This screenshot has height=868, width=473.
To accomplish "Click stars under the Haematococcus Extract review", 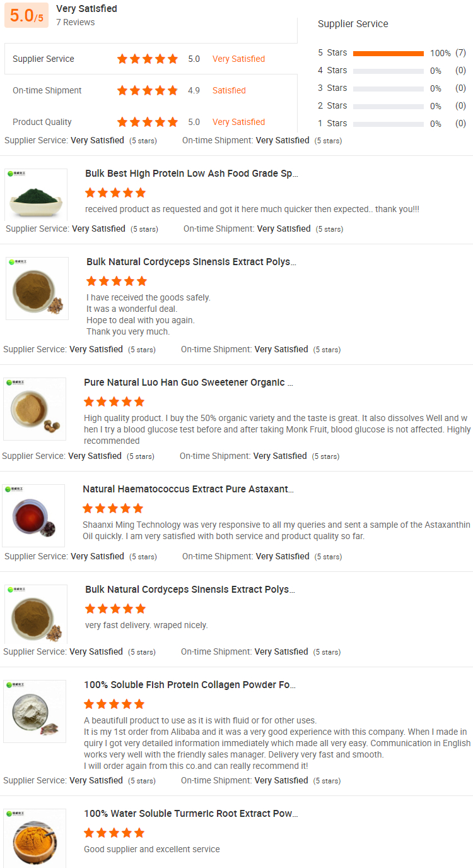I will [x=113, y=508].
